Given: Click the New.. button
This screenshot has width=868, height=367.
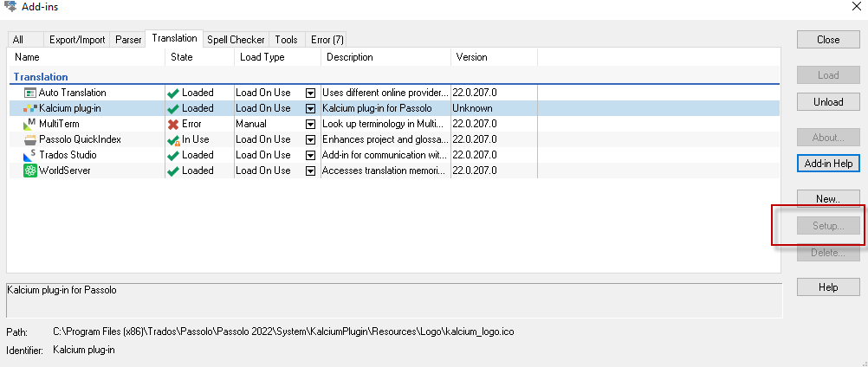Looking at the screenshot, I should pos(828,198).
